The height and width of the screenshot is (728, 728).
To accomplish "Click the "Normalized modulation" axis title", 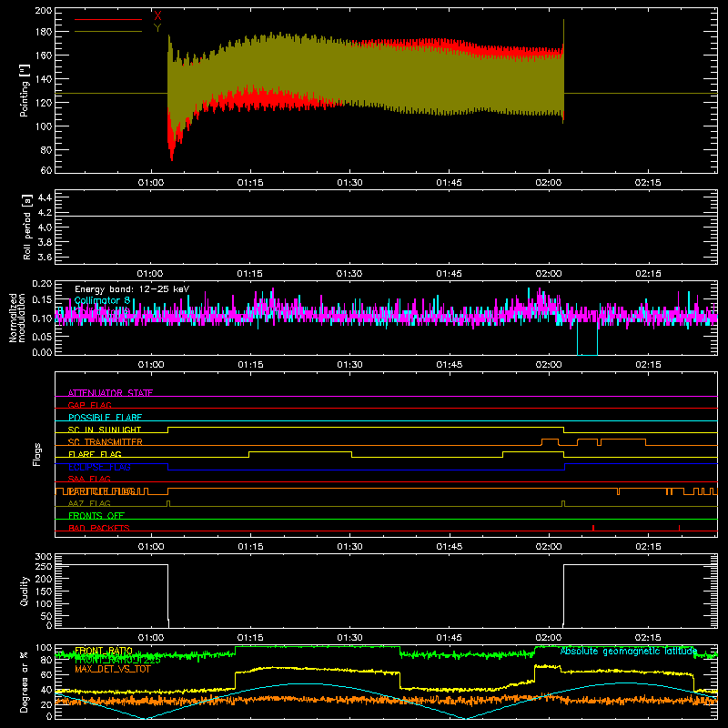I will (x=17, y=318).
